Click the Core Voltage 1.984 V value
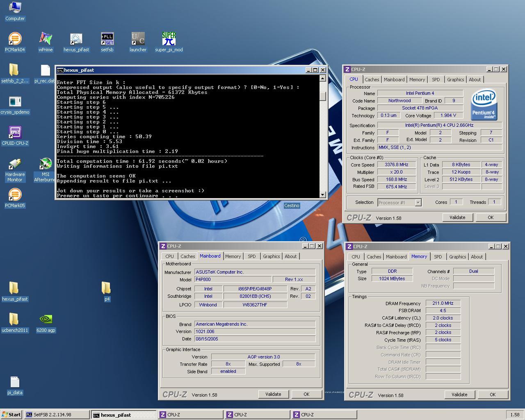 pyautogui.click(x=448, y=115)
